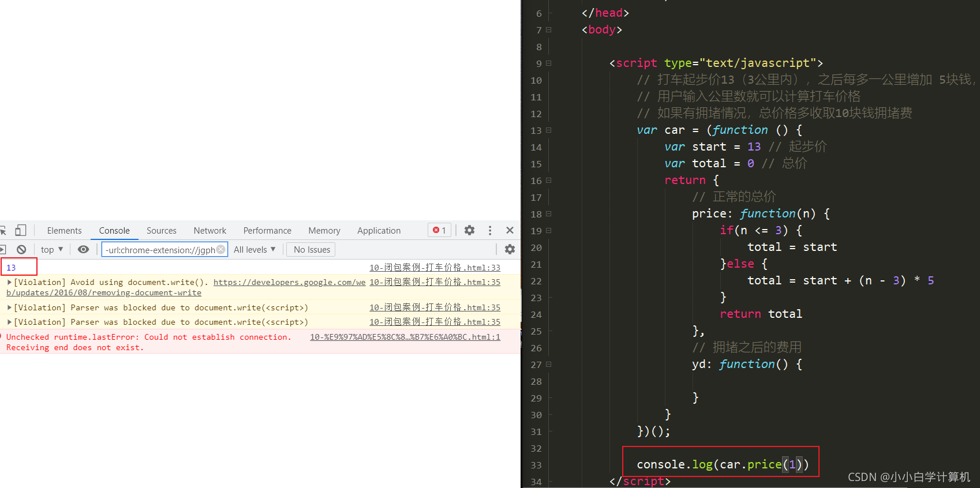Image resolution: width=980 pixels, height=488 pixels.
Task: Click the 'total = start + (n - 3) * 5' line
Action: (x=840, y=280)
